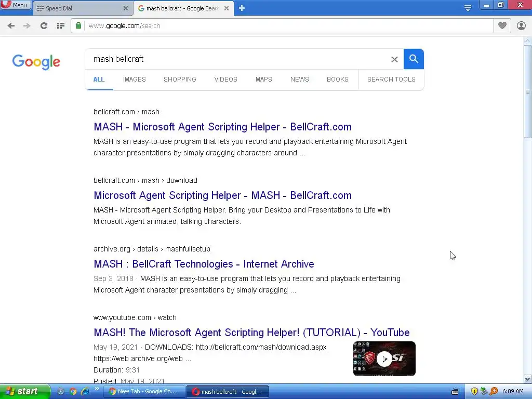Minimize the Opera browser window
This screenshot has height=399, width=532.
point(486,5)
